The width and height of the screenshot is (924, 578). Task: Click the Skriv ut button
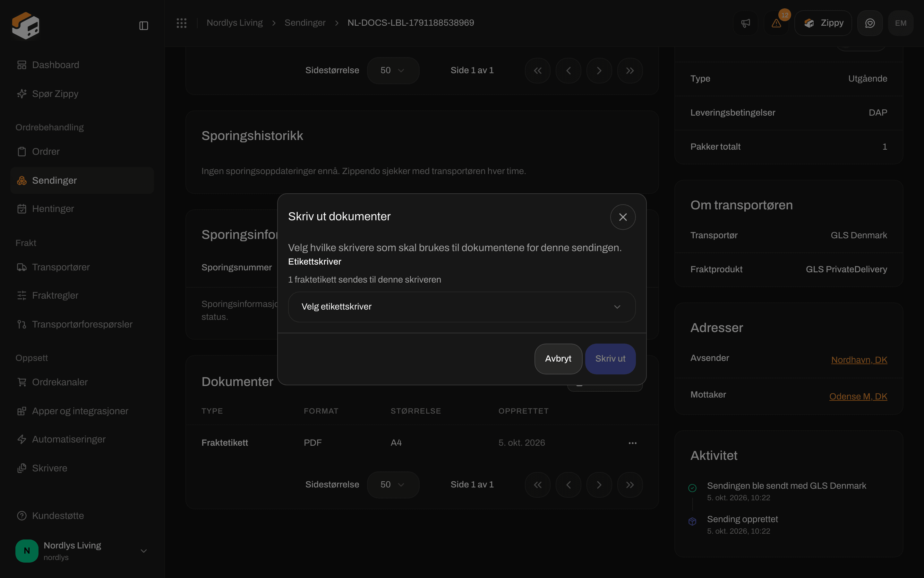[x=610, y=359]
